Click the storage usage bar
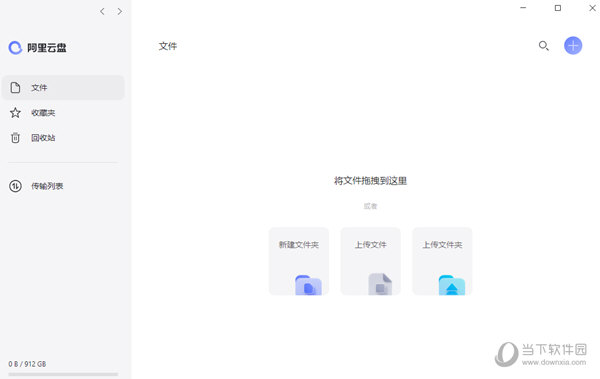The height and width of the screenshot is (379, 600). click(63, 374)
